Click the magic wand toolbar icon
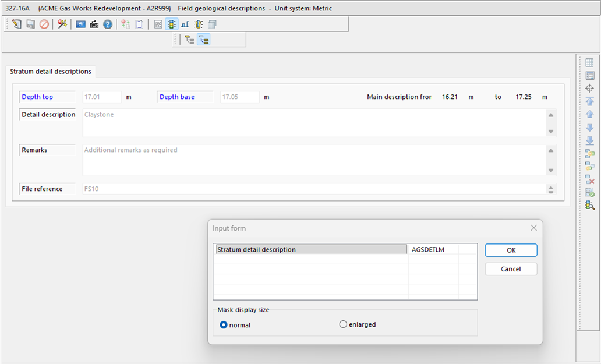 tap(62, 24)
